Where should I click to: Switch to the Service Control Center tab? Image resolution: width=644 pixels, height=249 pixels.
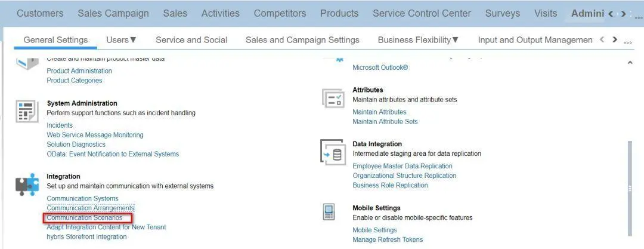(x=422, y=13)
